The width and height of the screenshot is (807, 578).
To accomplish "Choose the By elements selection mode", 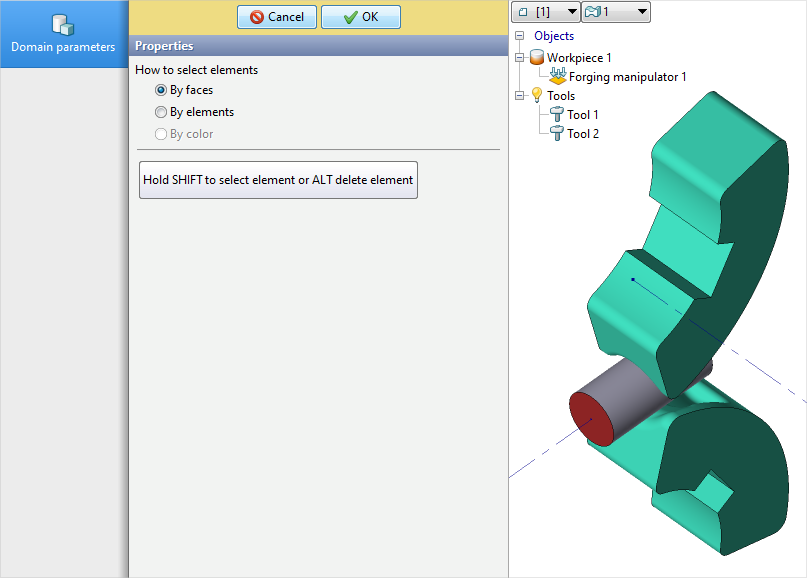I will point(161,112).
